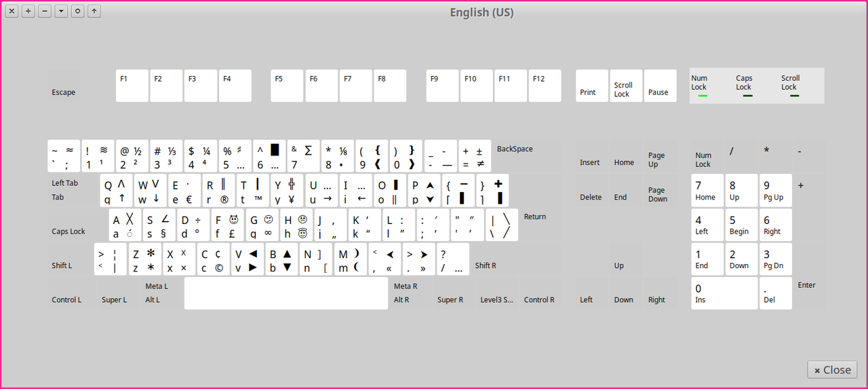
Task: Click the 6 key with caret
Action: tap(269, 157)
